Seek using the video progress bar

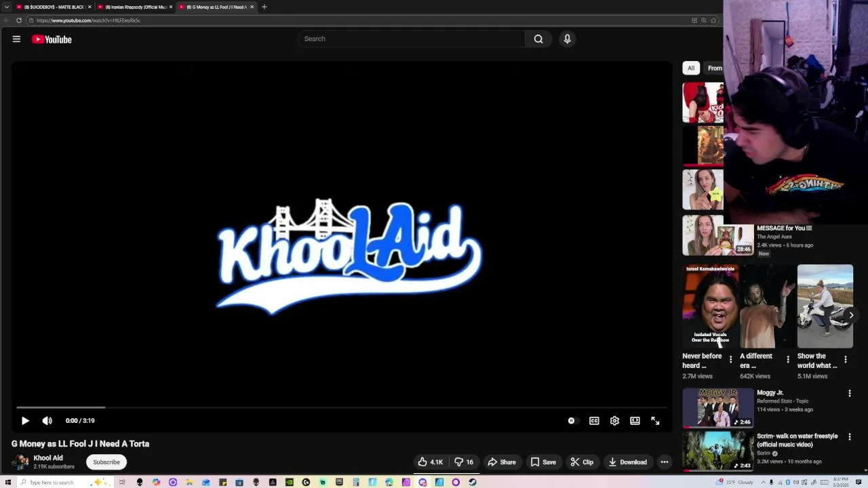(342, 407)
